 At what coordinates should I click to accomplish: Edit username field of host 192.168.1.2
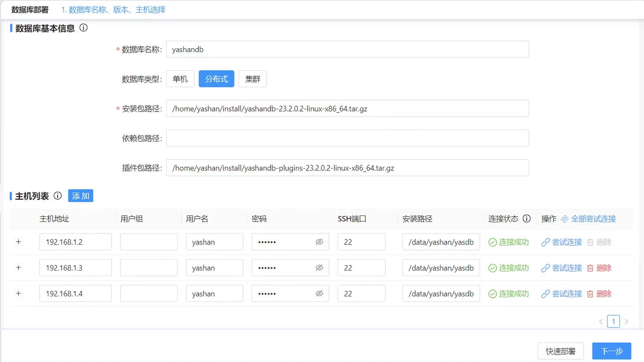click(x=214, y=242)
